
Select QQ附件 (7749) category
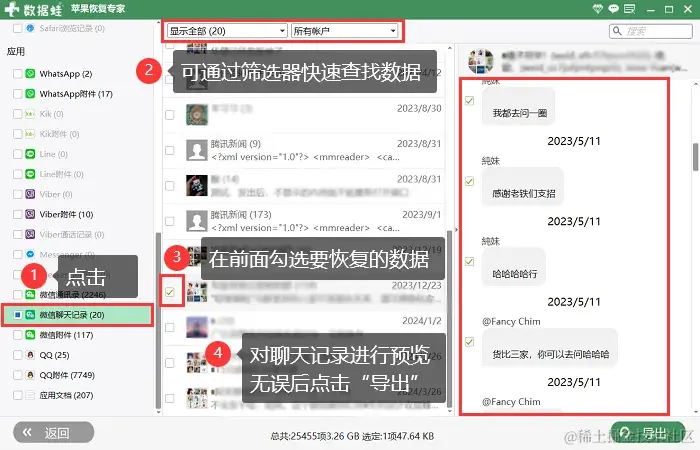pos(67,375)
